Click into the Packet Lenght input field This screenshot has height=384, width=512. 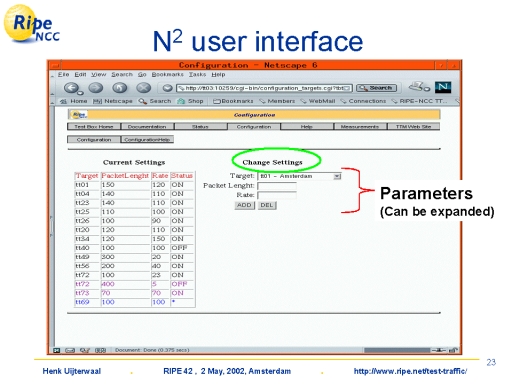pos(277,186)
